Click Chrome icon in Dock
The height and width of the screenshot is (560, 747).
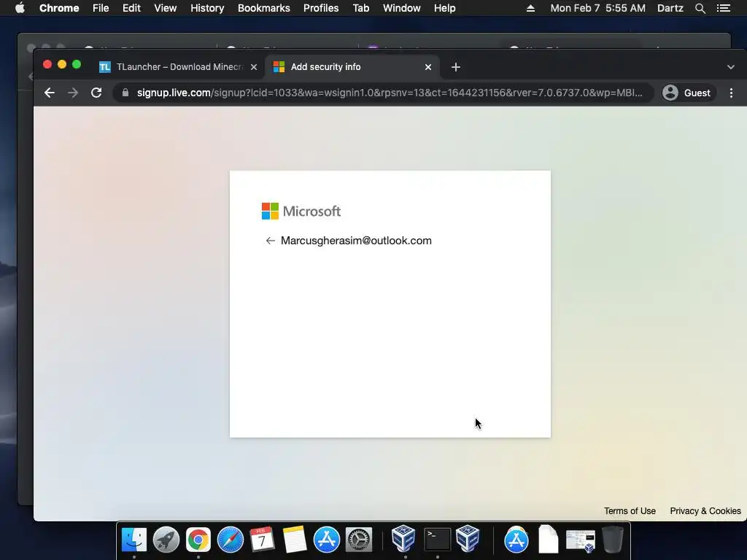point(198,540)
